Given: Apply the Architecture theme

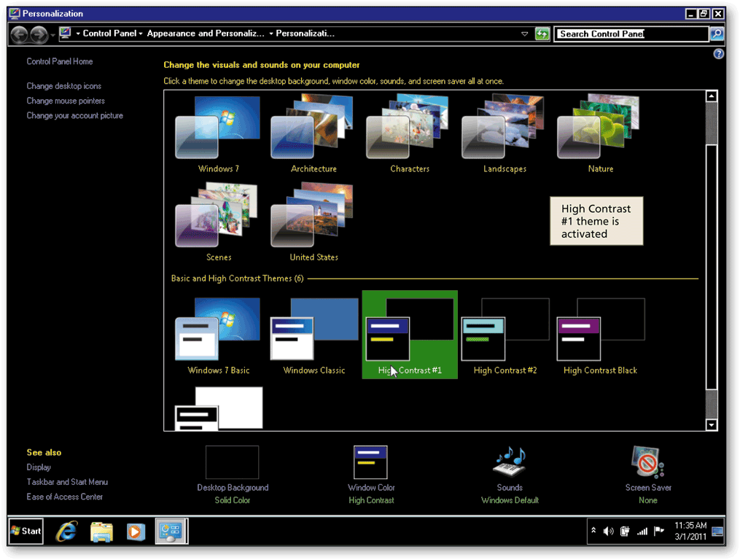Looking at the screenshot, I should [x=313, y=135].
